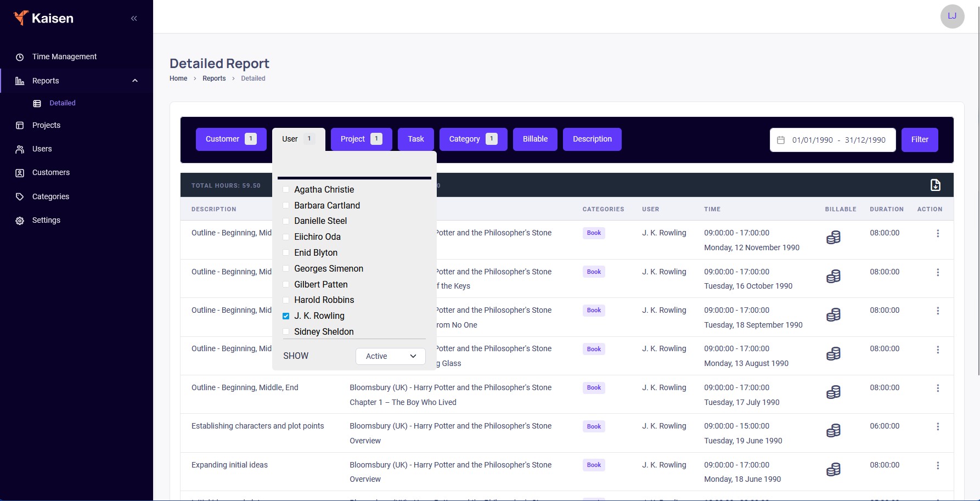This screenshot has width=980, height=501.
Task: Open action menu for 18 September 1990 entry
Action: (938, 311)
